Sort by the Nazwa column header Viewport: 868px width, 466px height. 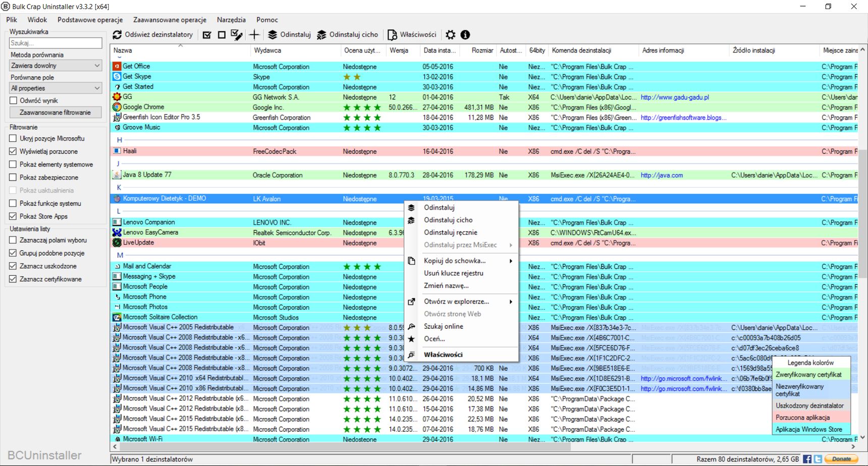180,50
